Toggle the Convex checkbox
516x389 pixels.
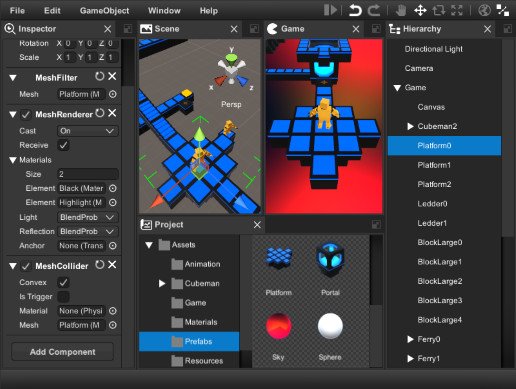[63, 282]
